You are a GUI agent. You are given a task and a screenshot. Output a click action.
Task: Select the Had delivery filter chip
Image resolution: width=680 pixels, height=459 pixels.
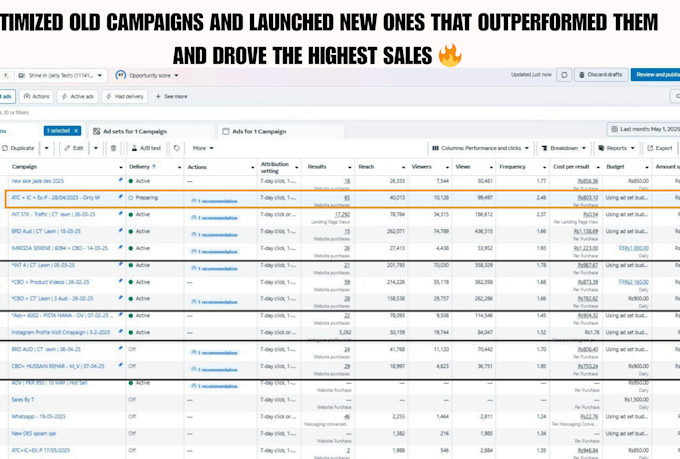click(125, 96)
